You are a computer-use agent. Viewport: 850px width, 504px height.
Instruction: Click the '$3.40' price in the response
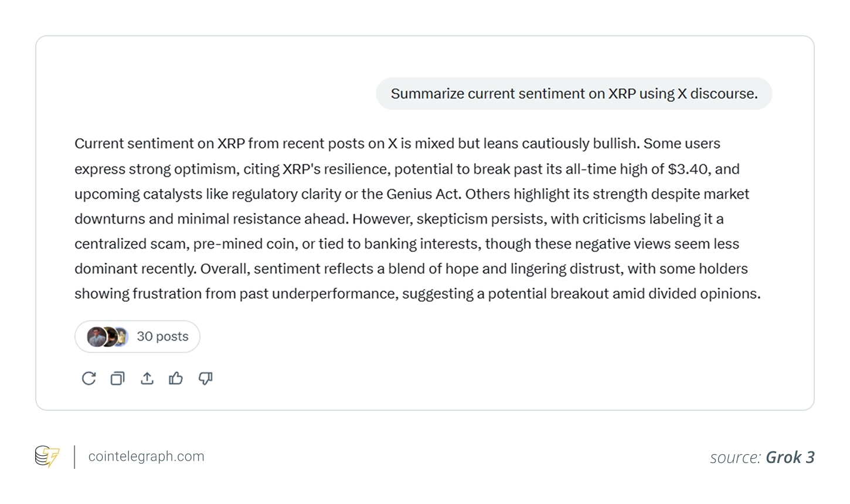[688, 169]
